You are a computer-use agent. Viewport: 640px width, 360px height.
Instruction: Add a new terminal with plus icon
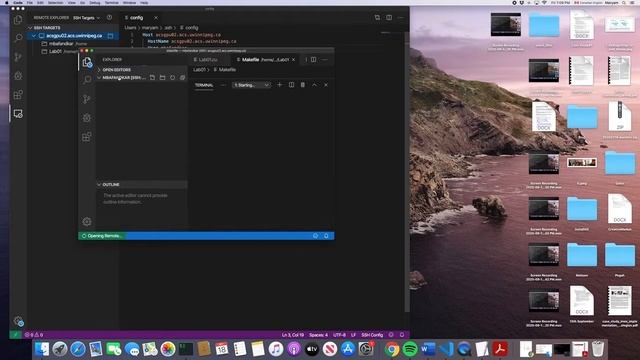click(x=280, y=85)
